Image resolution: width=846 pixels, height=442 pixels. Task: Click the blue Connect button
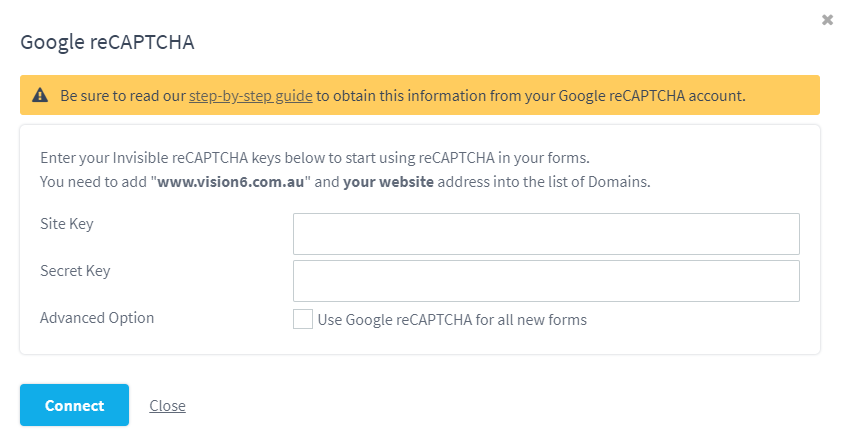tap(74, 405)
